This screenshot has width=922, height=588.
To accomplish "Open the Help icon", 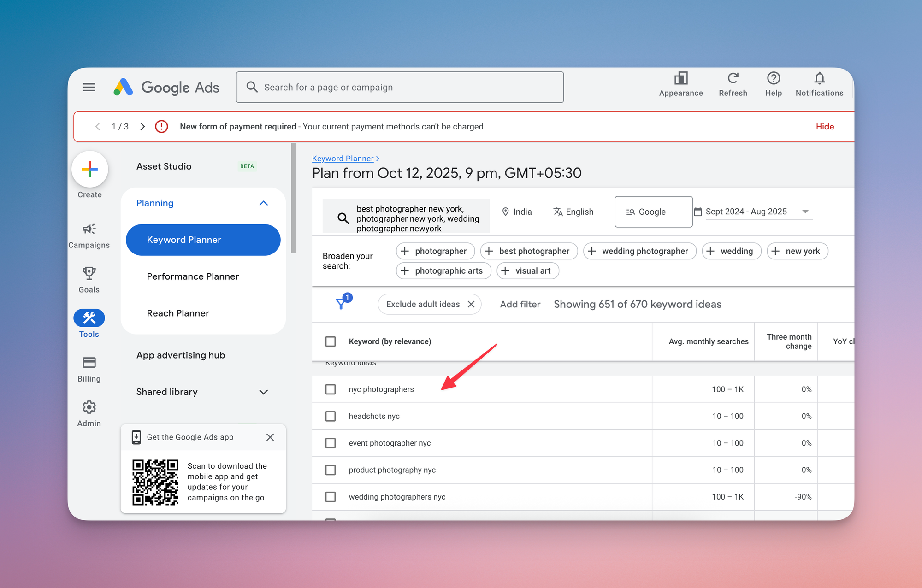I will [x=773, y=79].
